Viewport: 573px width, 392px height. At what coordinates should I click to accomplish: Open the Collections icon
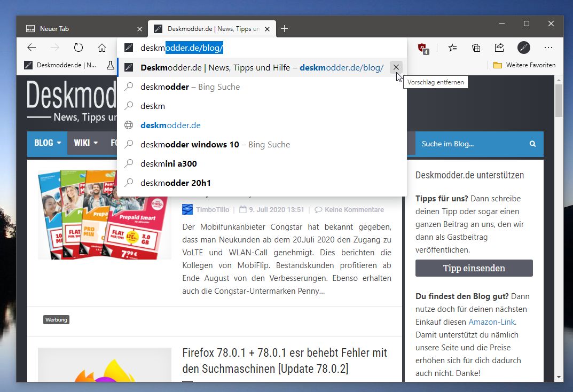[476, 48]
